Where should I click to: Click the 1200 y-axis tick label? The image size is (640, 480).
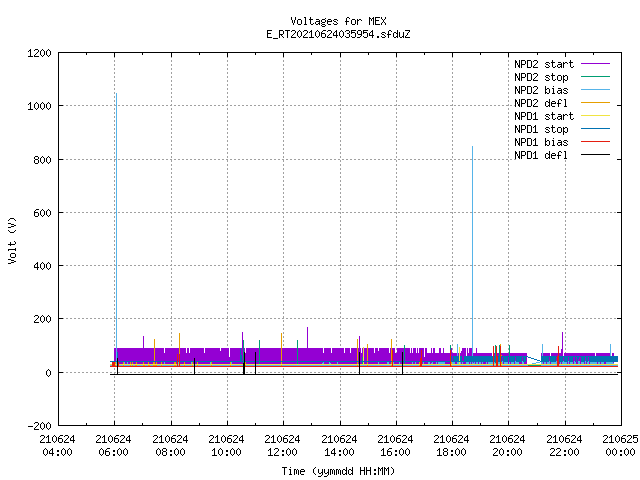[x=39, y=53]
